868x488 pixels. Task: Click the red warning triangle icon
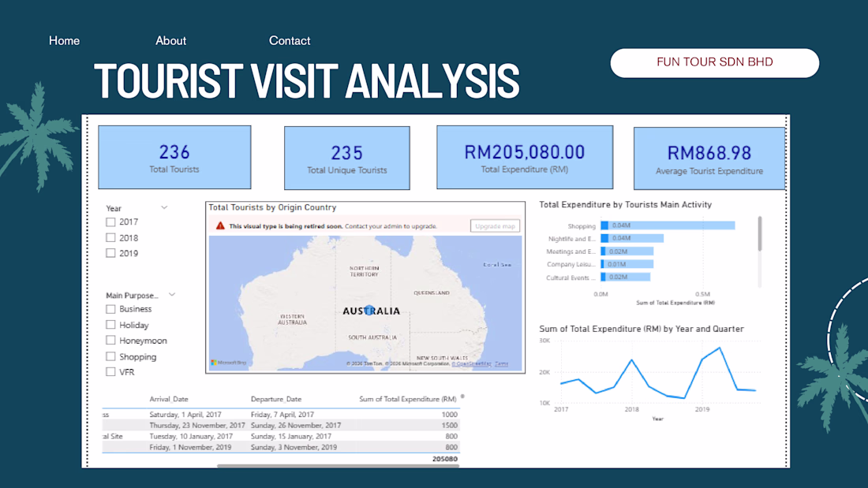tap(220, 225)
